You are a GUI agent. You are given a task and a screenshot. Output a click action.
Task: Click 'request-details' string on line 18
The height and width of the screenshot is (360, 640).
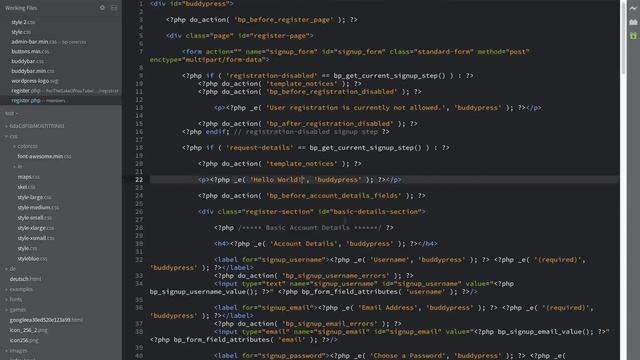pyautogui.click(x=261, y=148)
